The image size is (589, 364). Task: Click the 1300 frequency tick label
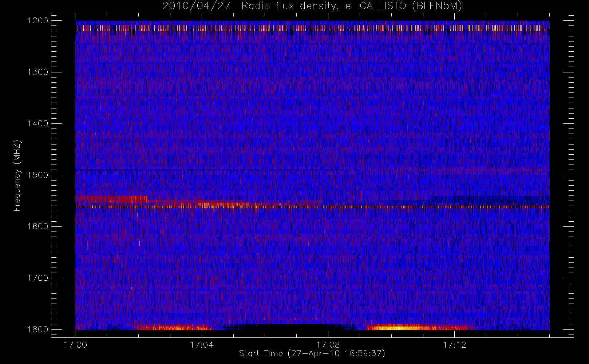coord(38,72)
